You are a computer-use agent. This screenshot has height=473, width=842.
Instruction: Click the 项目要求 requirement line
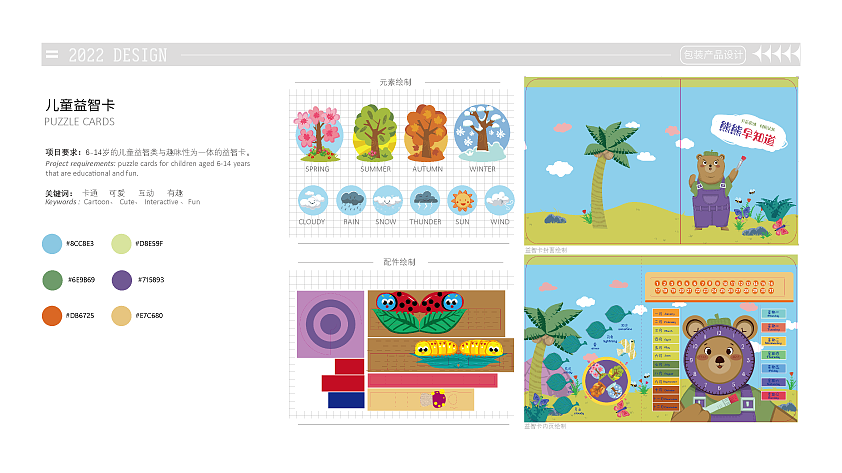148,152
